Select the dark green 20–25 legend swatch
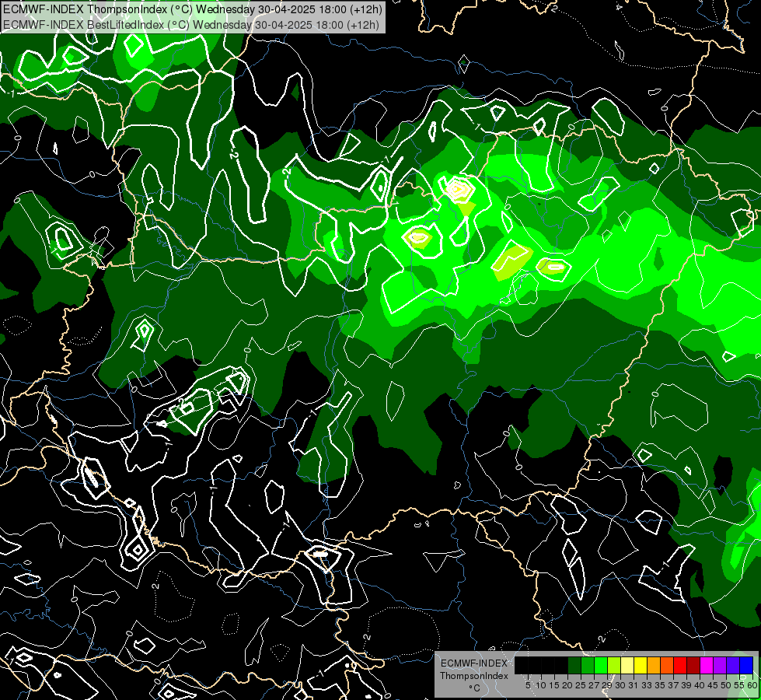Viewport: 761px width, 700px height. pos(574,665)
